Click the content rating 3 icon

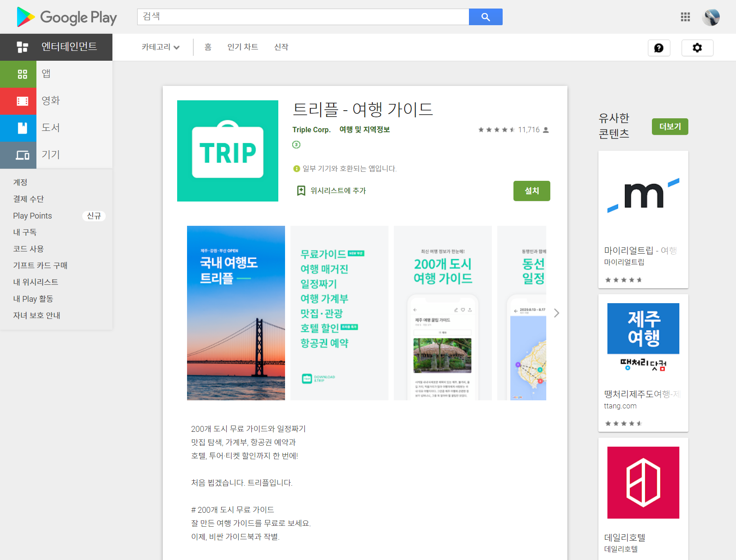296,144
